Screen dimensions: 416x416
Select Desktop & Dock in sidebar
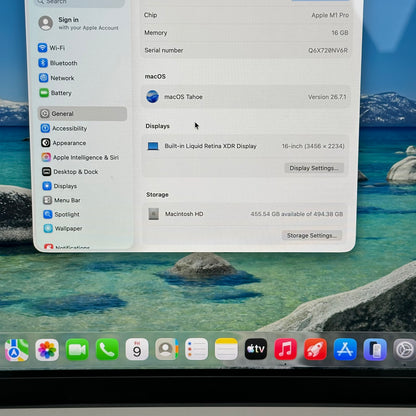pyautogui.click(x=70, y=172)
